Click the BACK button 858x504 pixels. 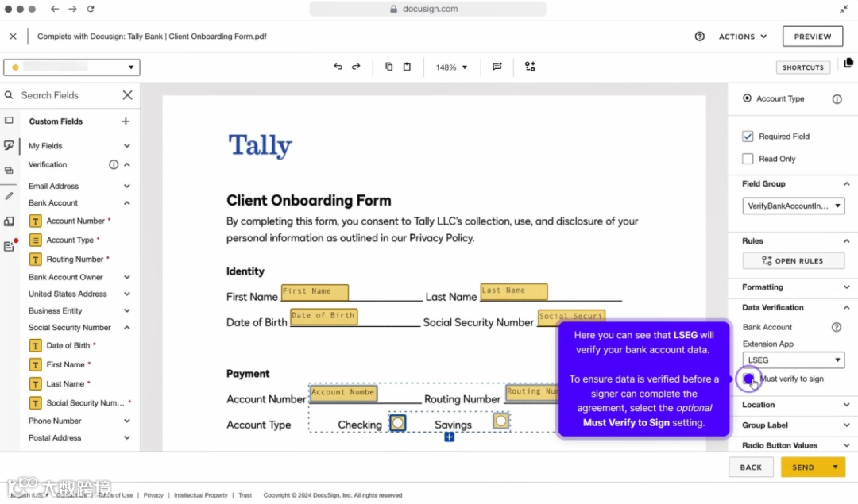[x=751, y=467]
